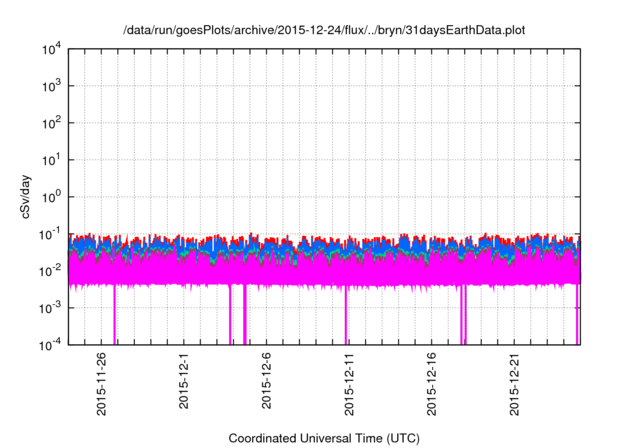Click the magenta dropout spike just after 2015-11-26
This screenshot has height=448, width=640.
click(x=115, y=315)
